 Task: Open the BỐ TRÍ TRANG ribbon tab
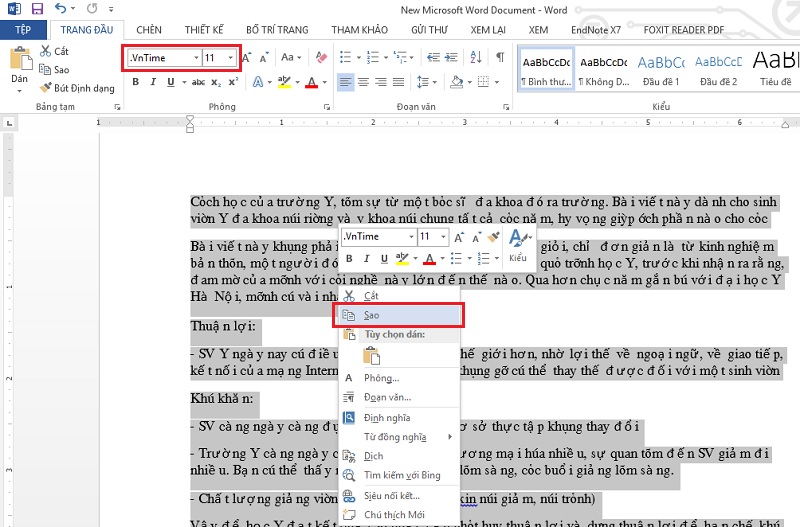(x=277, y=30)
